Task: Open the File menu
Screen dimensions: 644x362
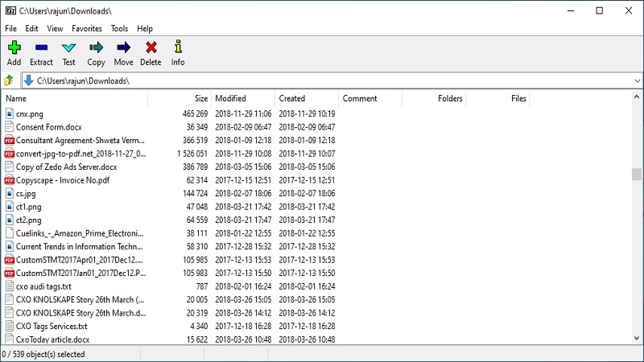Action: point(10,28)
